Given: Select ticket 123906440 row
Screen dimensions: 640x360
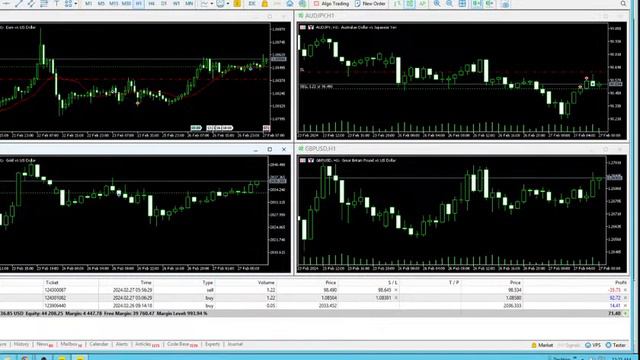Looking at the screenshot, I should [x=314, y=305].
